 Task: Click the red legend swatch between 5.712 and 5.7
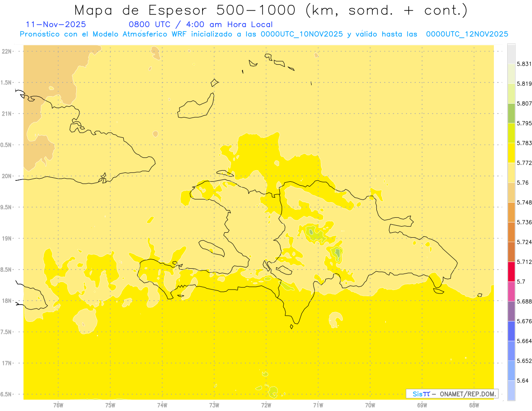click(511, 272)
